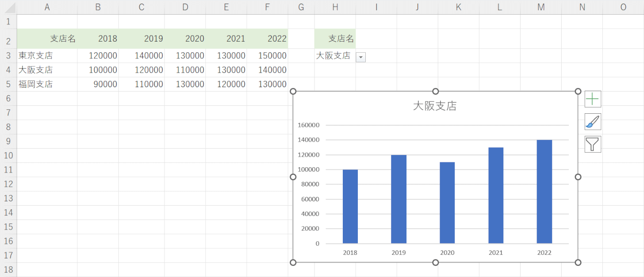
Task: Expand the 大阪支店 validation dropdown arrow
Action: tap(361, 57)
